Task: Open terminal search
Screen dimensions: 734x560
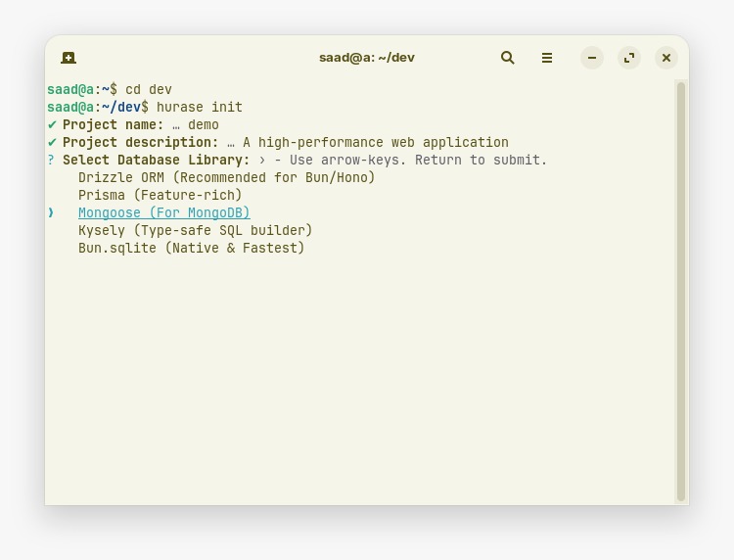Action: click(x=507, y=58)
